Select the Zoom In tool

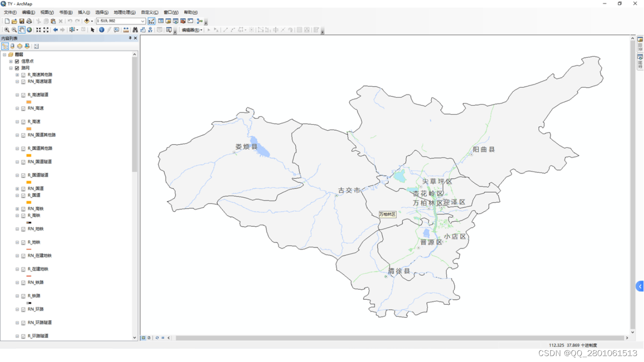coord(7,30)
